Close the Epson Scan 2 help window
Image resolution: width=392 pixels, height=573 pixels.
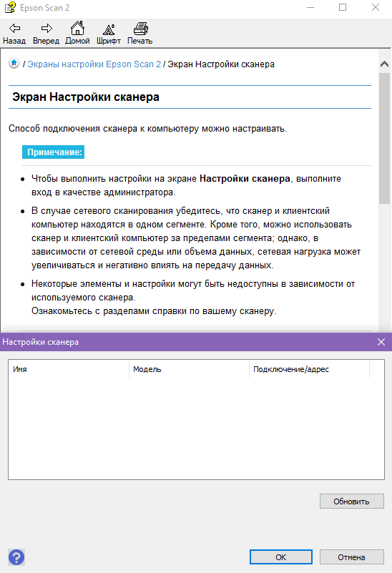[x=376, y=7]
